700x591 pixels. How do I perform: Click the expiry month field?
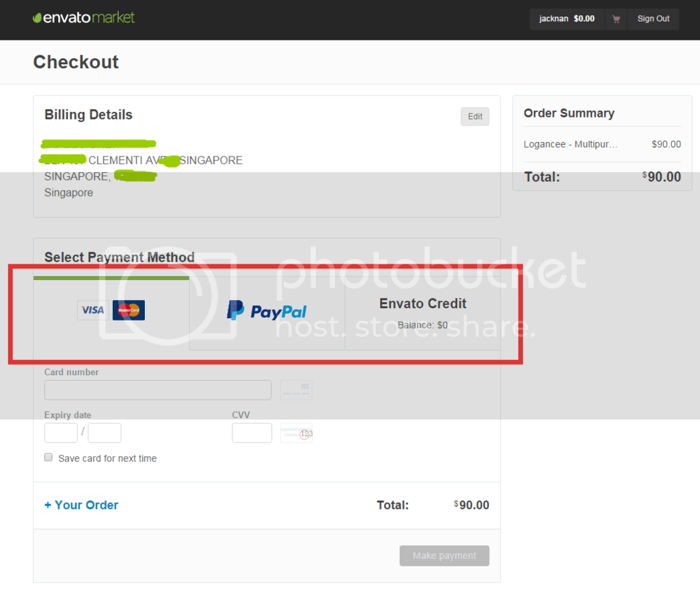[x=61, y=432]
